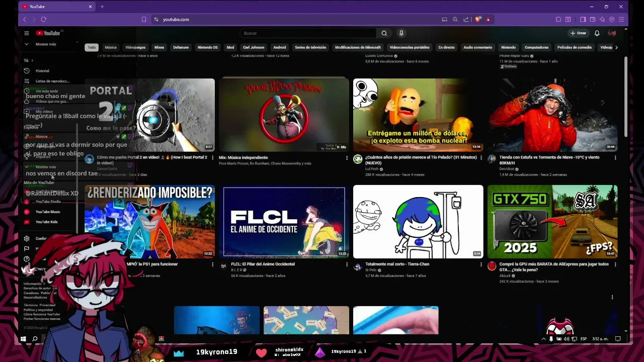This screenshot has height=362, width=644.
Task: Select the Todo filter chip
Action: [x=92, y=47]
